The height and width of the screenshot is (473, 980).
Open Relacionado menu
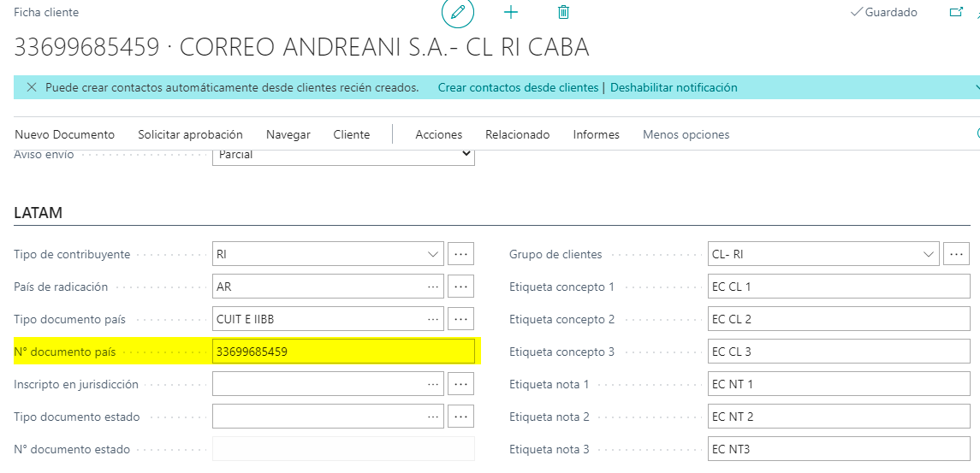point(518,134)
